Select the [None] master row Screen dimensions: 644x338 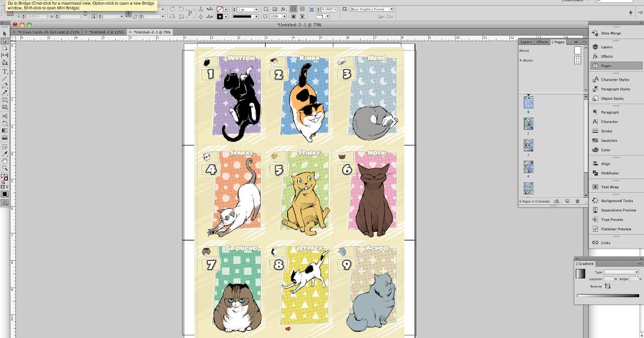tap(550, 50)
